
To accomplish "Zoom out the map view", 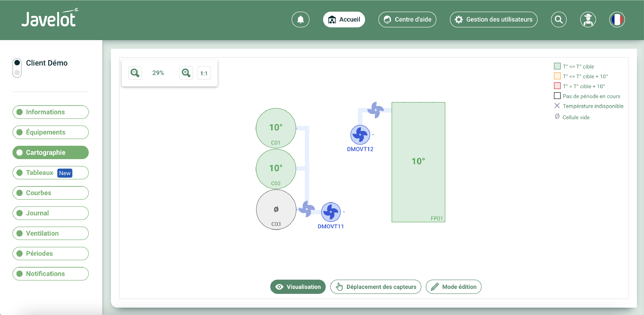I will [135, 73].
